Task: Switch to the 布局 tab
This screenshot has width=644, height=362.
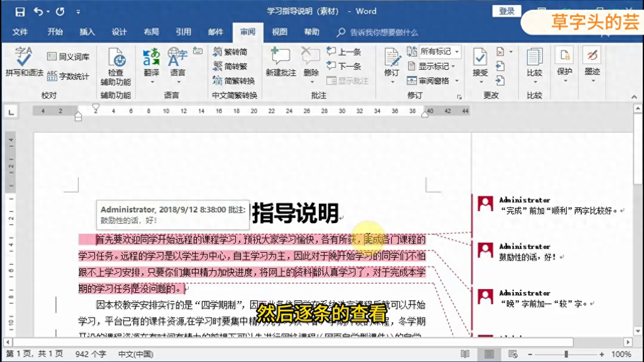Action: 151,32
